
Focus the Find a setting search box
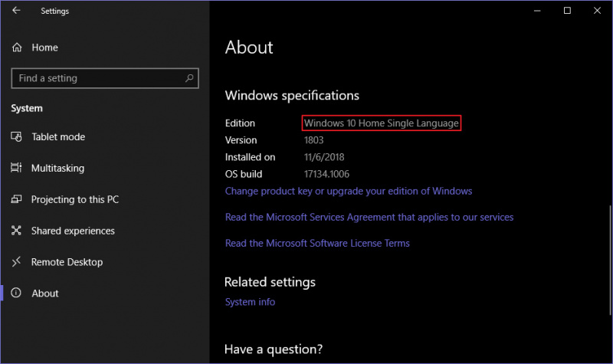(105, 78)
